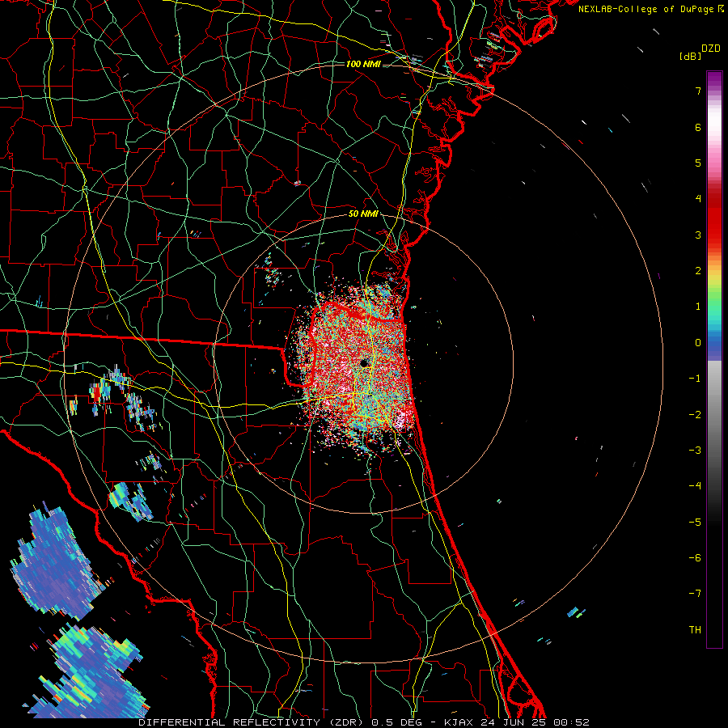
Task: Click the 7 tick on color scale
Action: (x=698, y=91)
